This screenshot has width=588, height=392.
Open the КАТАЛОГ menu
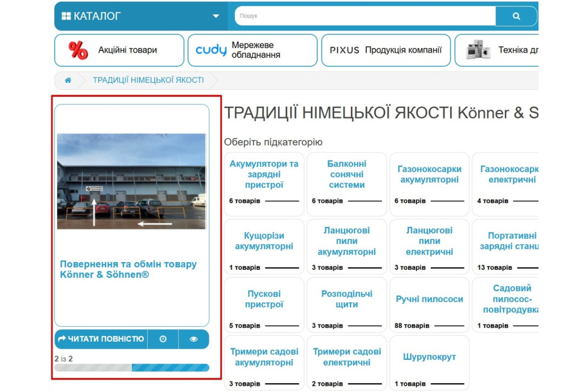141,16
